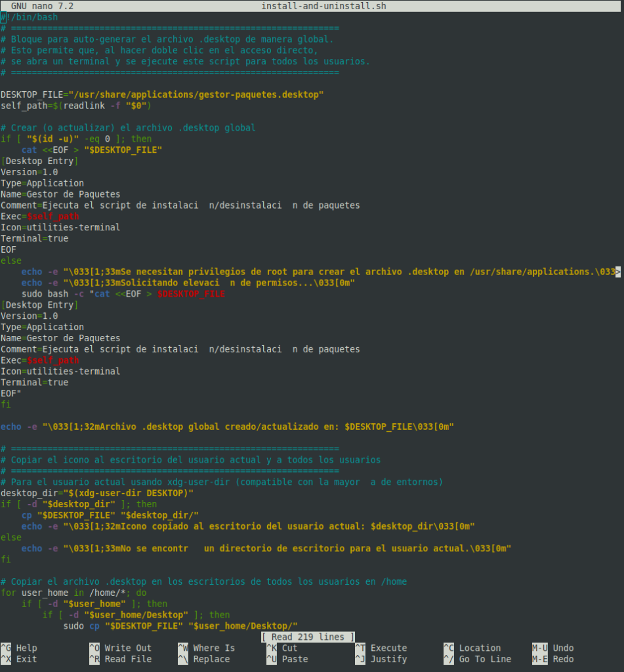Click the echo 'Se necesitan privilegios de root' line

pyautogui.click(x=318, y=272)
